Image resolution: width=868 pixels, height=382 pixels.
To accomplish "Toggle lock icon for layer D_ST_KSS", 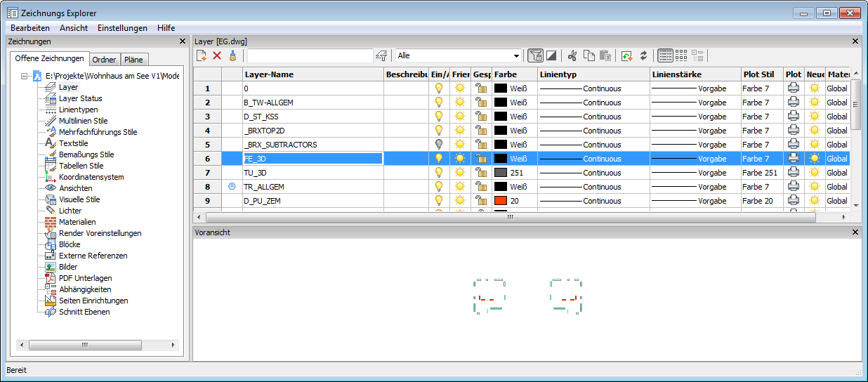I will tap(481, 117).
